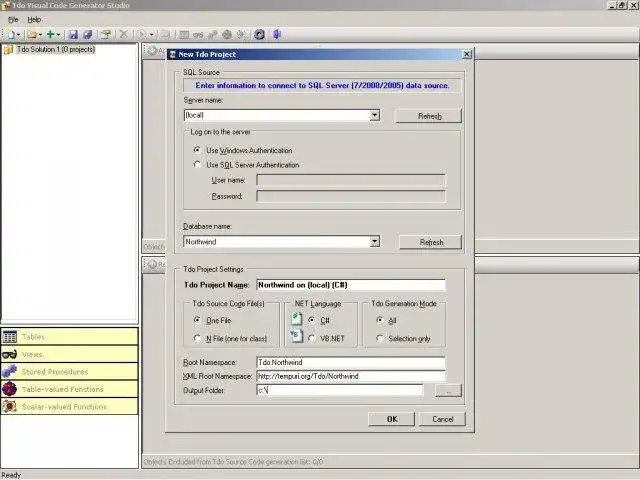The image size is (640, 480).
Task: Refresh the server name list
Action: point(429,116)
